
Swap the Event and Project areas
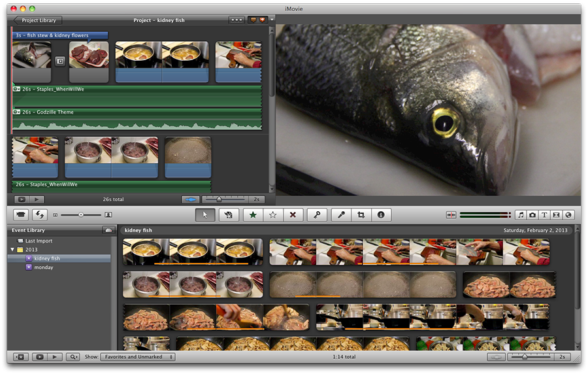click(41, 214)
